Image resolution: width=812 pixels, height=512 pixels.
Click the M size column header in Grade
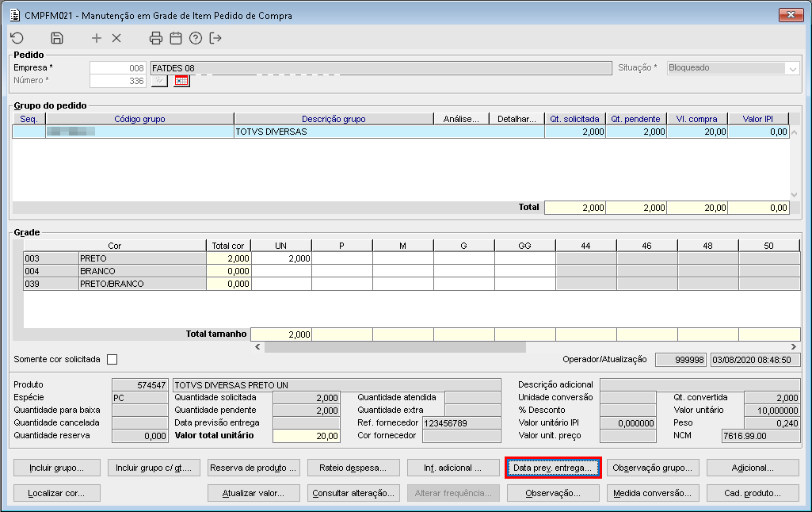[403, 246]
